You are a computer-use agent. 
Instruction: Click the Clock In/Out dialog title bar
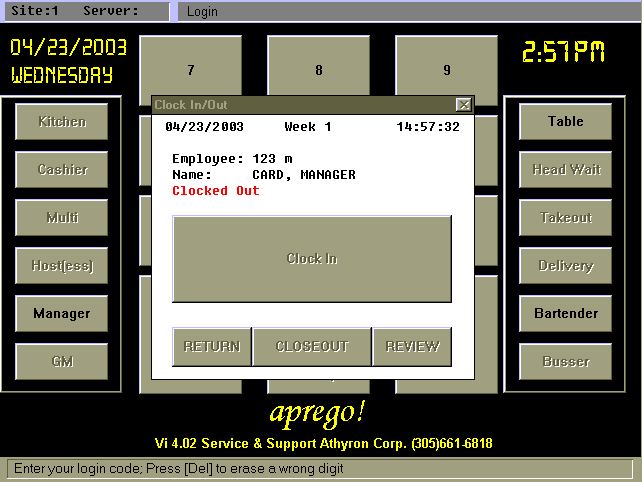pyautogui.click(x=304, y=105)
